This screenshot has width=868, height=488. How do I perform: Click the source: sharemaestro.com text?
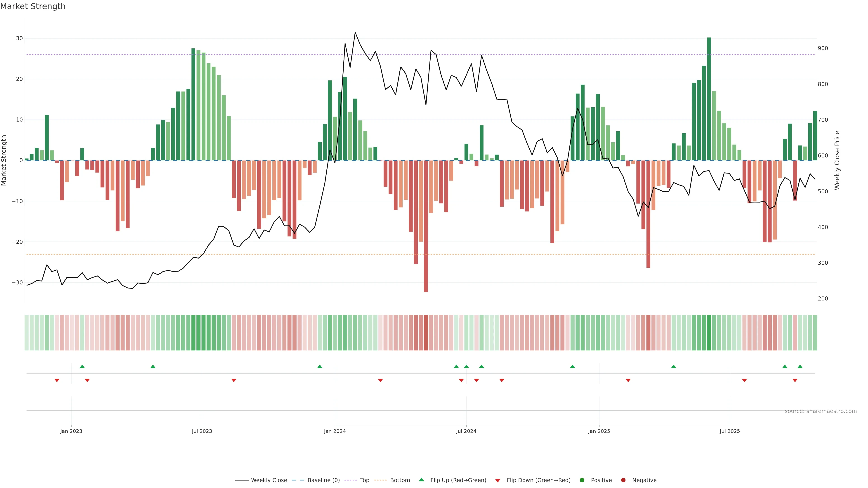[821, 411]
